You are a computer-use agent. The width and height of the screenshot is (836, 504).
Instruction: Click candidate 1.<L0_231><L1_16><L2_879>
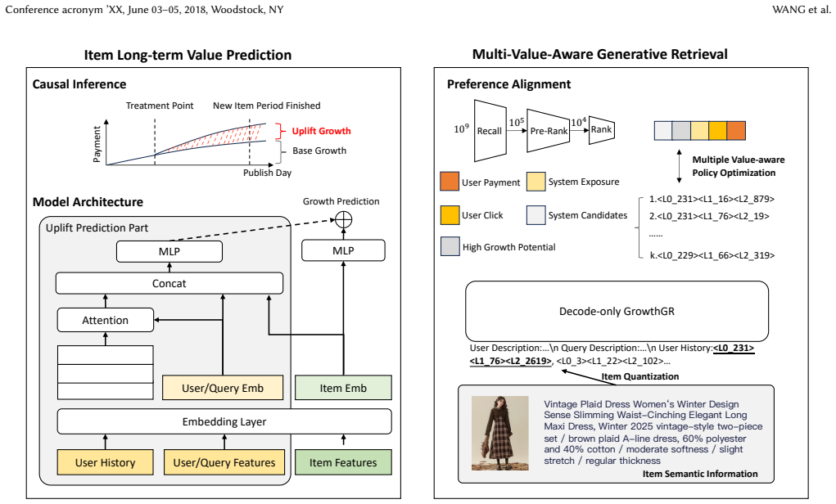[712, 199]
